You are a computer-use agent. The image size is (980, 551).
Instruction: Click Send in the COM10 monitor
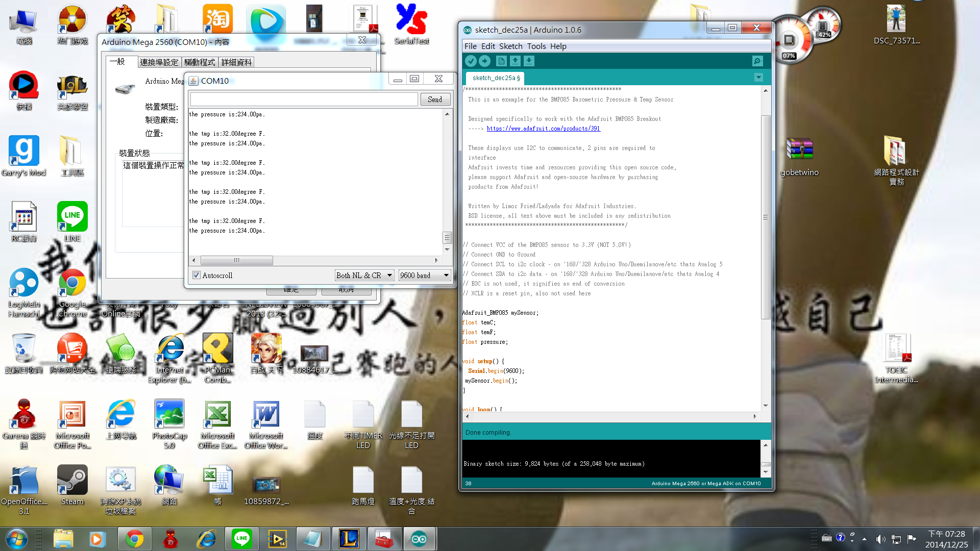pos(435,99)
